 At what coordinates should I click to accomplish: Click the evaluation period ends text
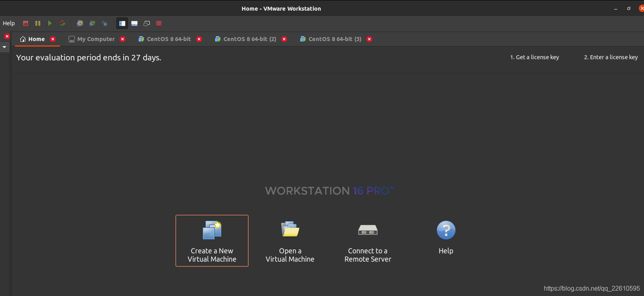tap(89, 58)
